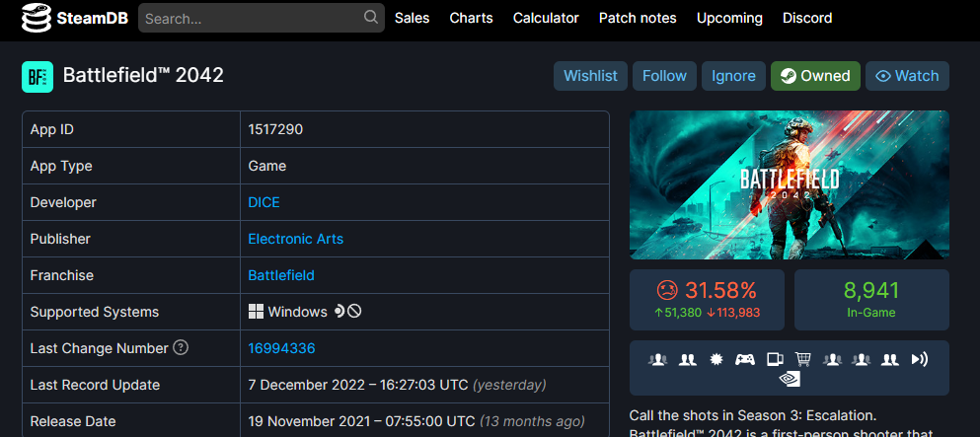Click the controller support gamepad icon
This screenshot has width=980, height=437.
[x=745, y=359]
